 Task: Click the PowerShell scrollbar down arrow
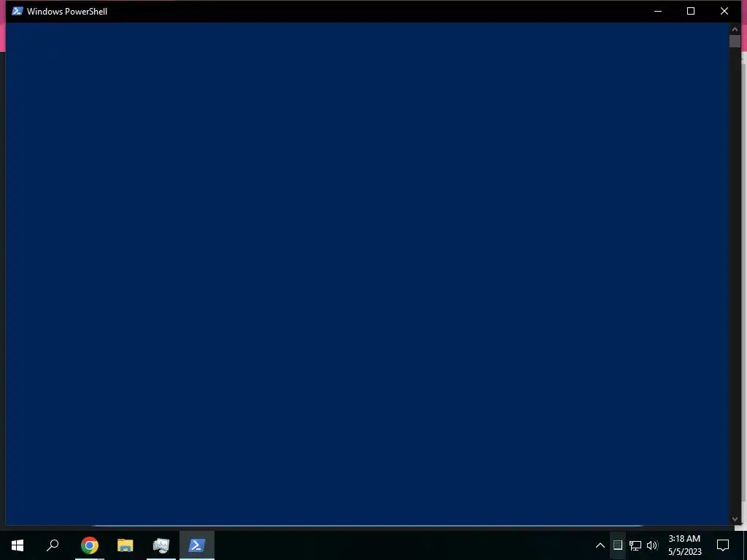coord(735,519)
